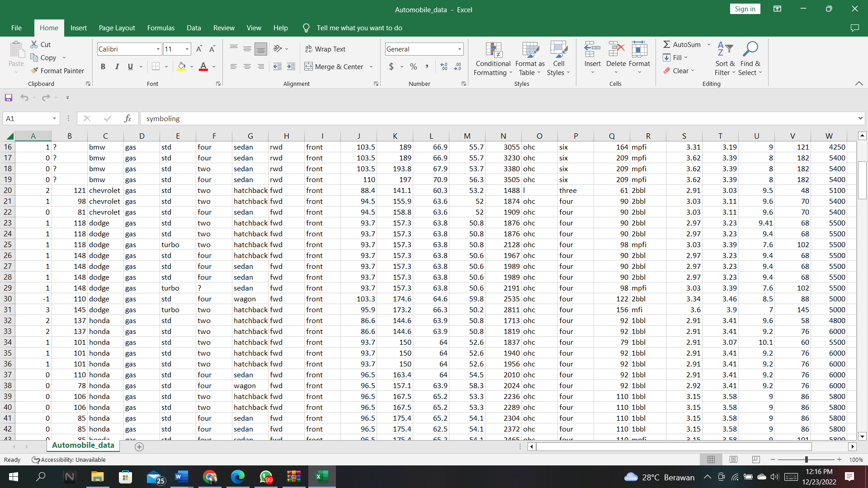This screenshot has height=488, width=868.
Task: Open Find & Select menu
Action: [x=750, y=59]
